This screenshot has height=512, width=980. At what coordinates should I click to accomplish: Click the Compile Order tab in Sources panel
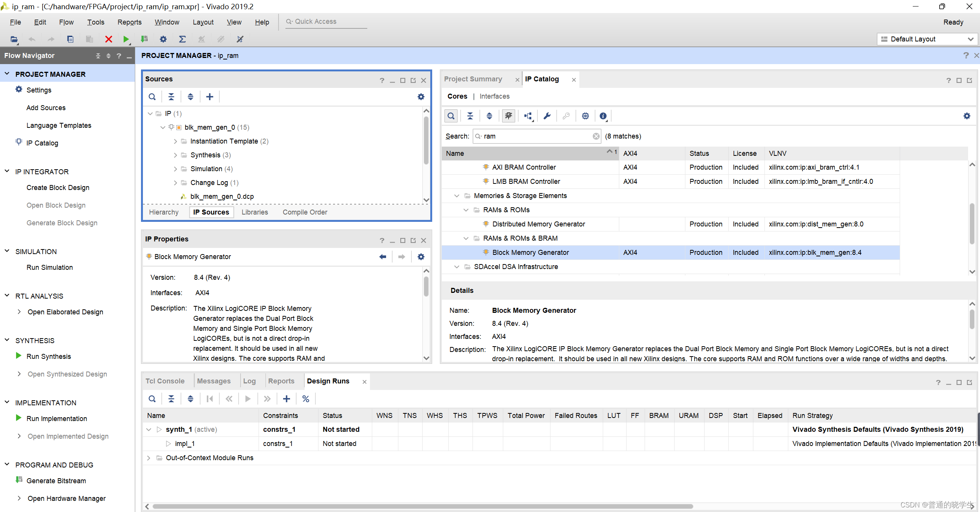305,212
